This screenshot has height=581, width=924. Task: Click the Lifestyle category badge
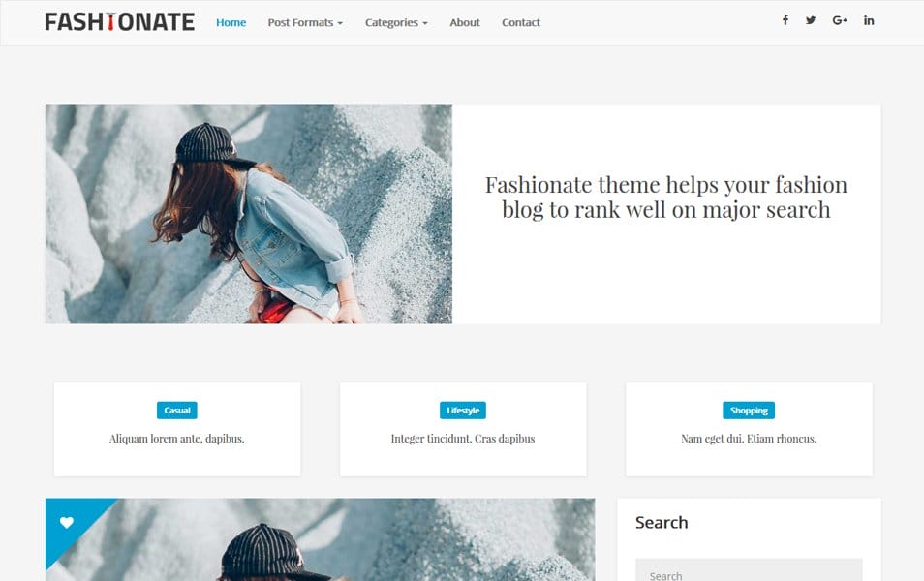(462, 410)
